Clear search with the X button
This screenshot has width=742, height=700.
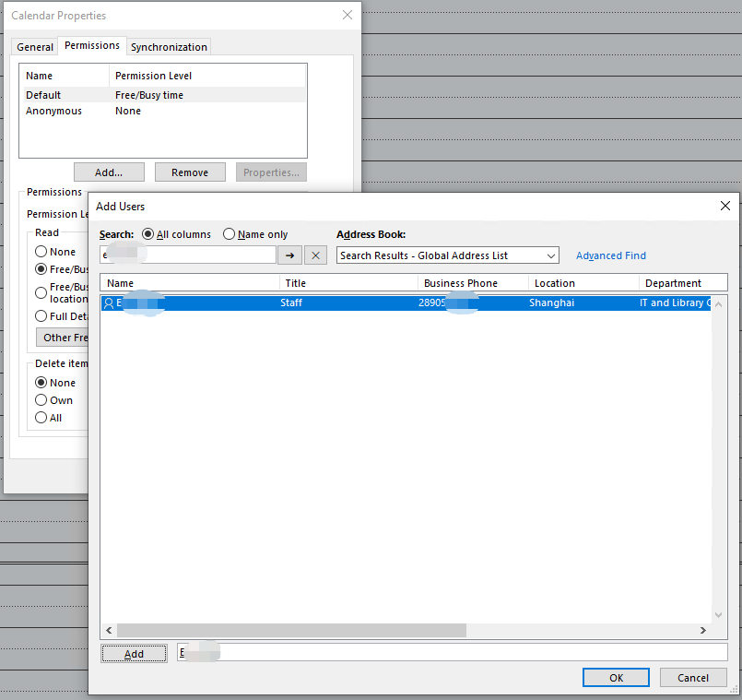point(315,255)
